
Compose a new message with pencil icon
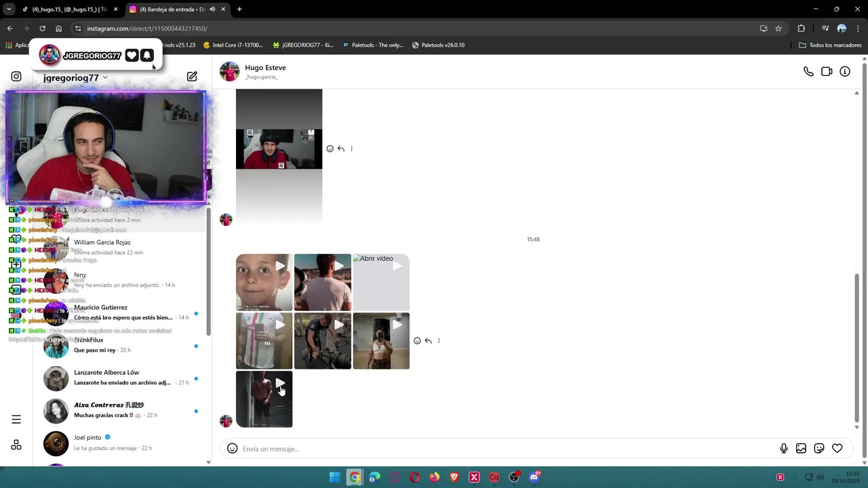coord(192,77)
